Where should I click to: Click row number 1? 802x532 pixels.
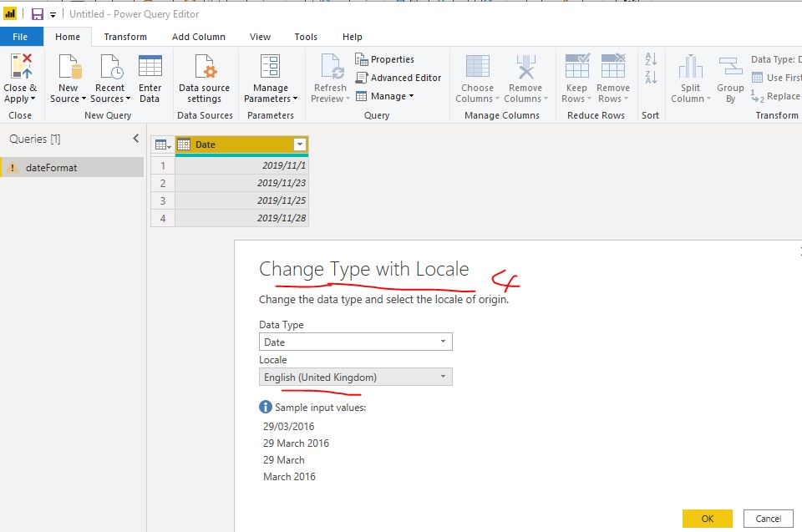(x=163, y=165)
